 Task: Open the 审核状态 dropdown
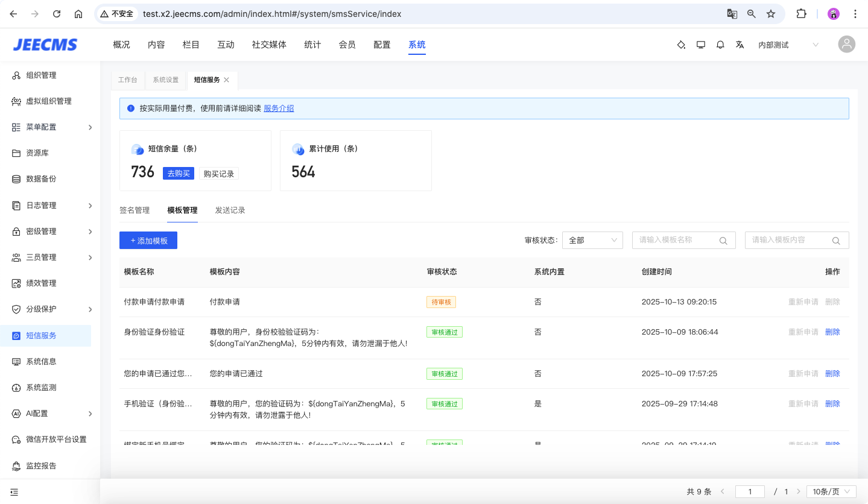pos(592,240)
